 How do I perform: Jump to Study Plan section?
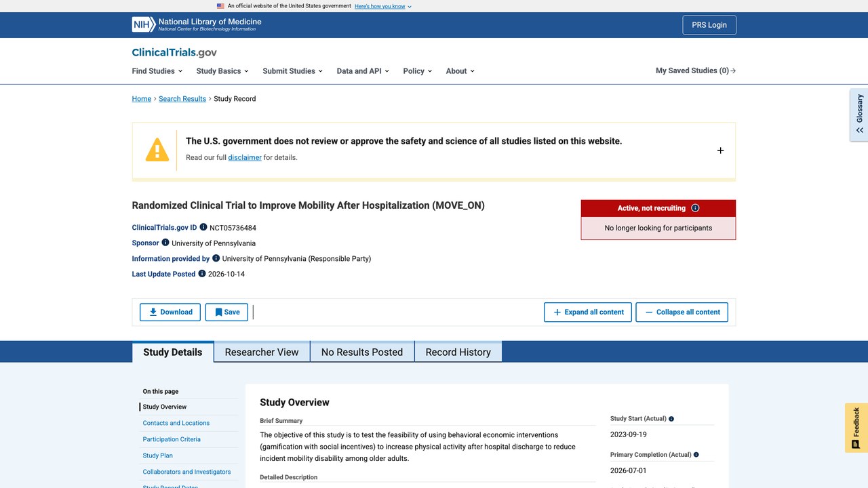(158, 455)
